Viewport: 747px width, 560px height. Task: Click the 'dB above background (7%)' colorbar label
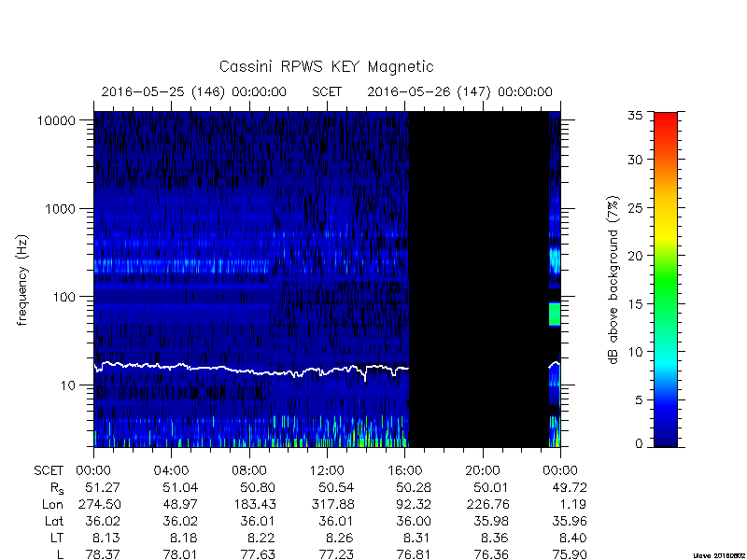(613, 280)
